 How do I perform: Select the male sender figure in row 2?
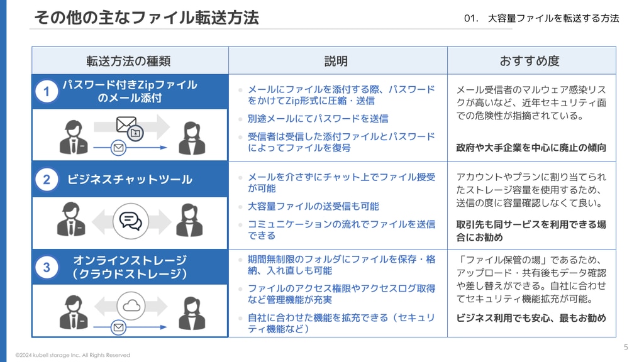[x=71, y=219]
